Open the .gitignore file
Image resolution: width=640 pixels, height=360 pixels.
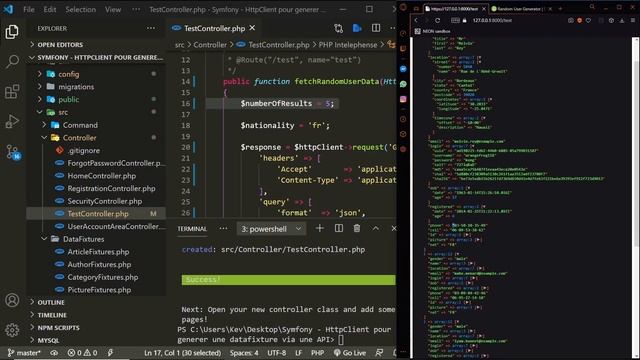click(x=83, y=150)
